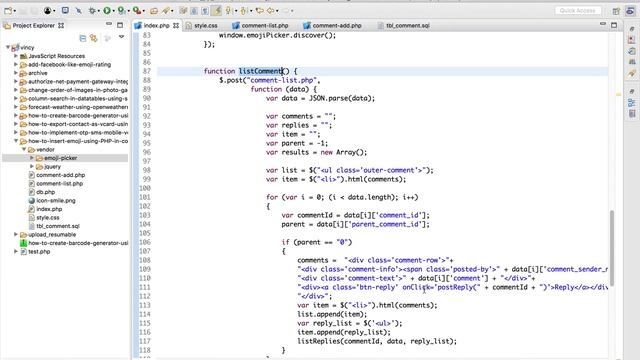Click the Open Perspective icon
The height and width of the screenshot is (360, 640).
point(616,11)
